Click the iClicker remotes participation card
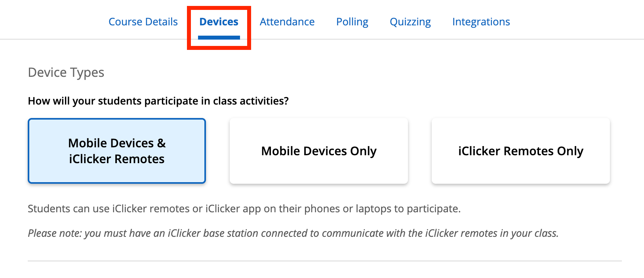The image size is (644, 278). click(520, 150)
